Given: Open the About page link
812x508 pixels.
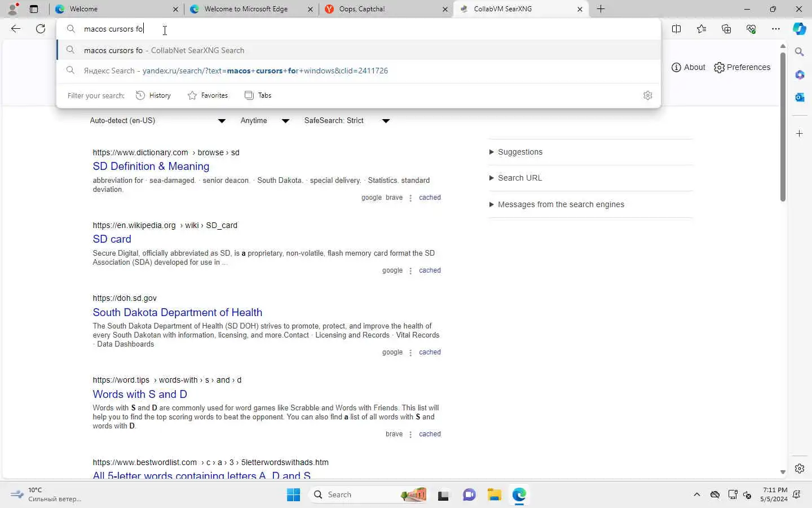Looking at the screenshot, I should pyautogui.click(x=689, y=67).
